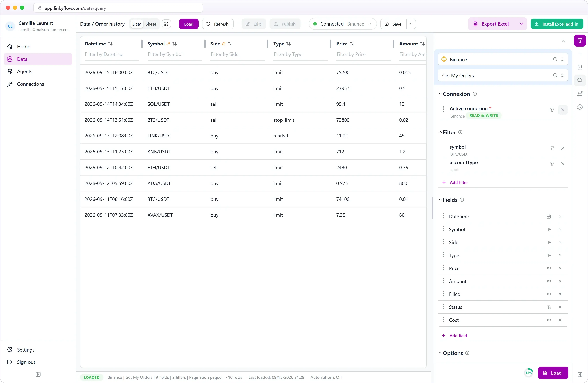Sort by the Type column
588x383 pixels.
point(288,44)
